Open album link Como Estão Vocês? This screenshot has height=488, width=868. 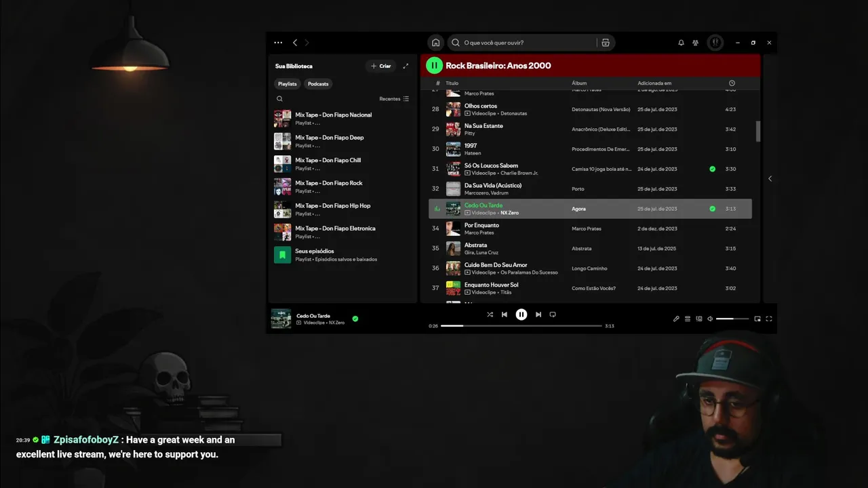[593, 288]
